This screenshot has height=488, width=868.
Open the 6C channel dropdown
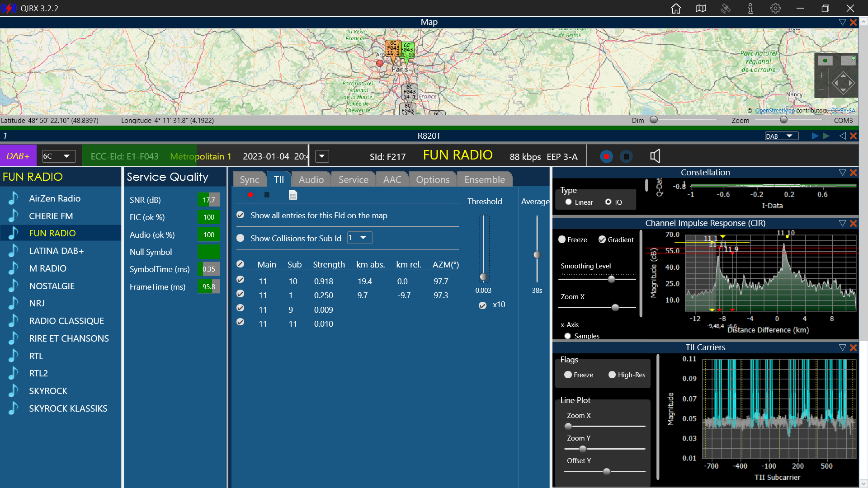[x=59, y=156]
